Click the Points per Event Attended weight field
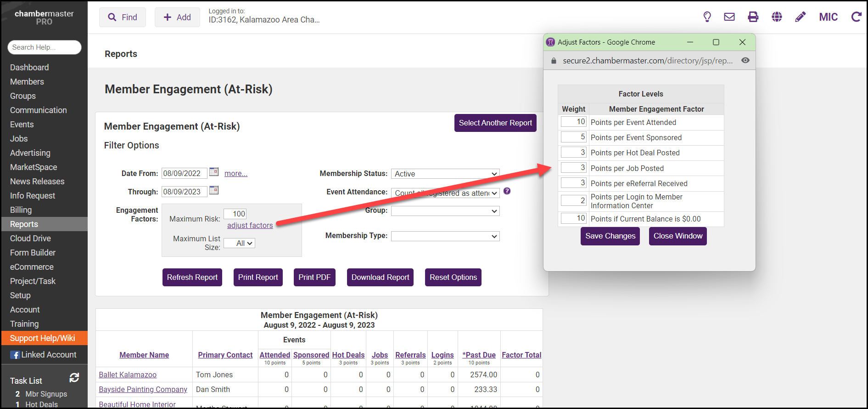Viewport: 868px width, 409px height. [573, 122]
